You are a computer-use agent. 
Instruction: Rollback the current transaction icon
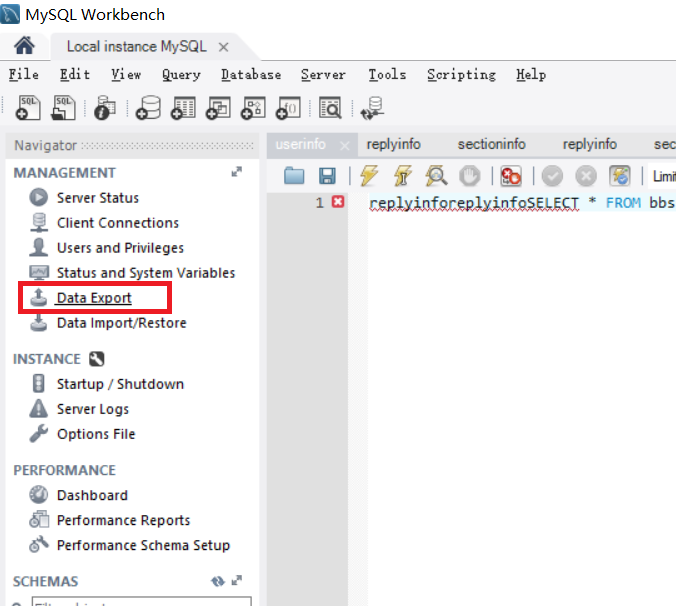(x=586, y=176)
